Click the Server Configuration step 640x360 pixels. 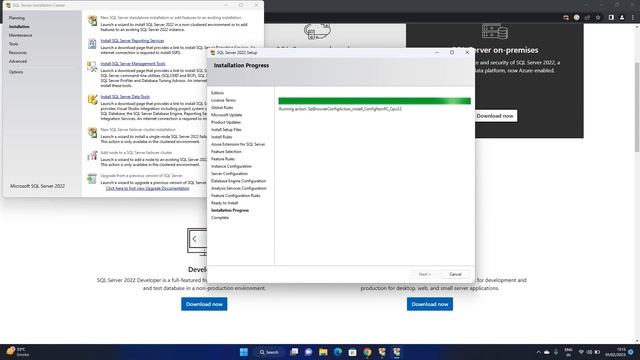click(x=229, y=174)
